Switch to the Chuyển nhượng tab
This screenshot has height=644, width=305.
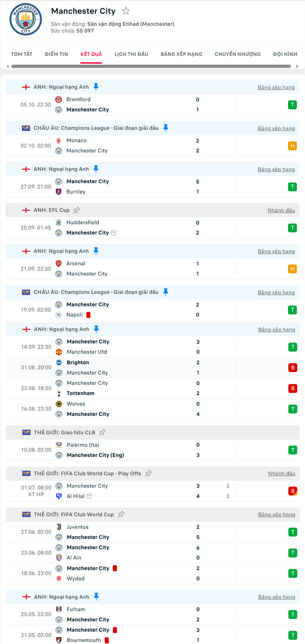[x=238, y=54]
